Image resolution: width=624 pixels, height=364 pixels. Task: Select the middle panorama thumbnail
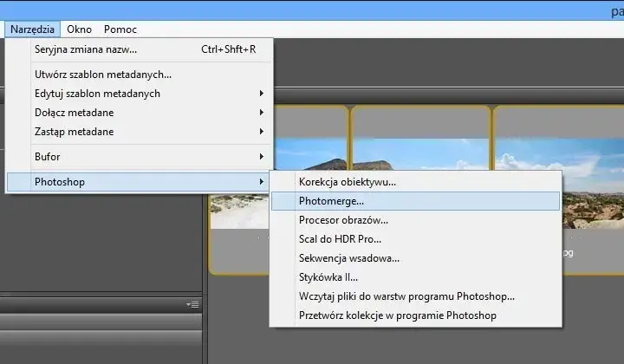[x=420, y=154]
